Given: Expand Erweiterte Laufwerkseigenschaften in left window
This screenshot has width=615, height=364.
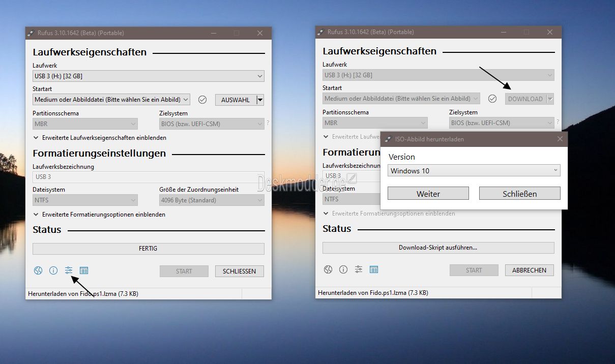Looking at the screenshot, I should [100, 138].
